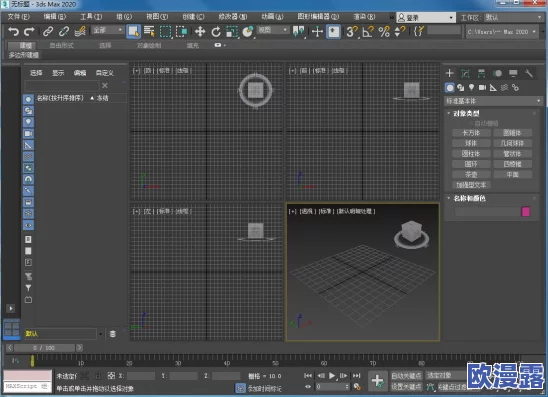The height and width of the screenshot is (397, 548).
Task: Select the Select and Link chain icon
Action: tap(48, 31)
